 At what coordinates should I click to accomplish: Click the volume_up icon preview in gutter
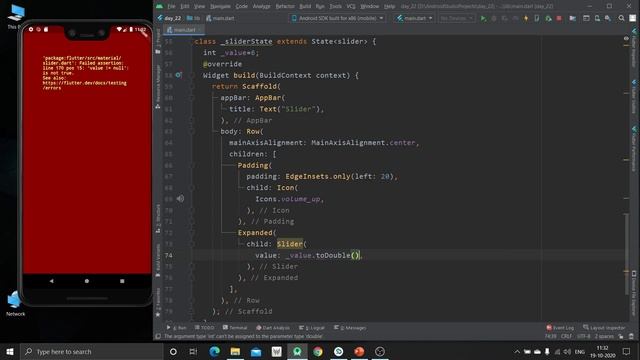(x=180, y=199)
